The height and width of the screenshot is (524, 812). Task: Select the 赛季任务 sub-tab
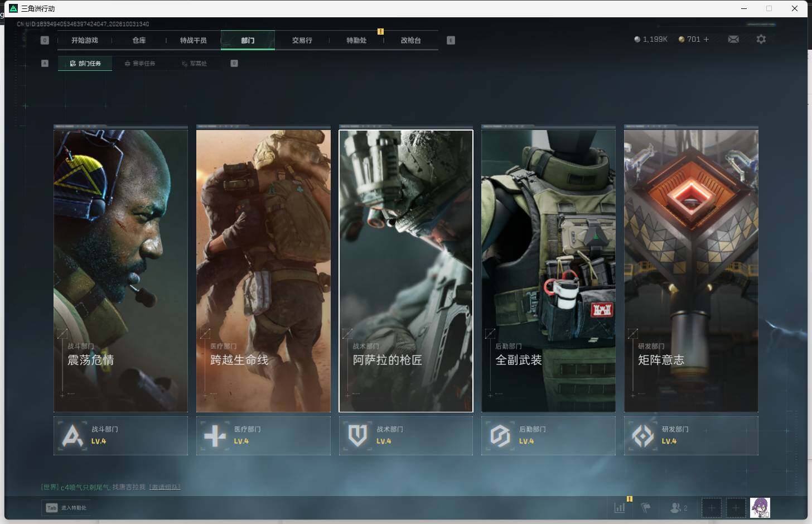click(140, 64)
